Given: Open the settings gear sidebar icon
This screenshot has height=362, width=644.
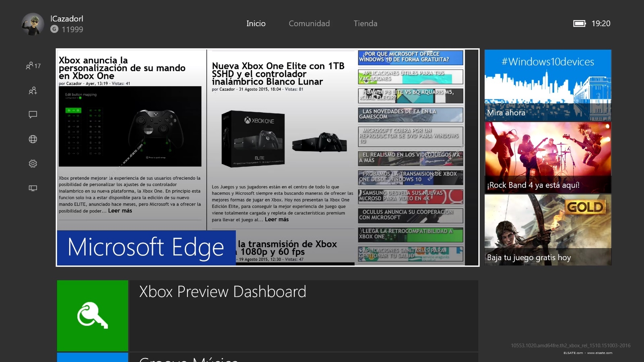Looking at the screenshot, I should (33, 164).
